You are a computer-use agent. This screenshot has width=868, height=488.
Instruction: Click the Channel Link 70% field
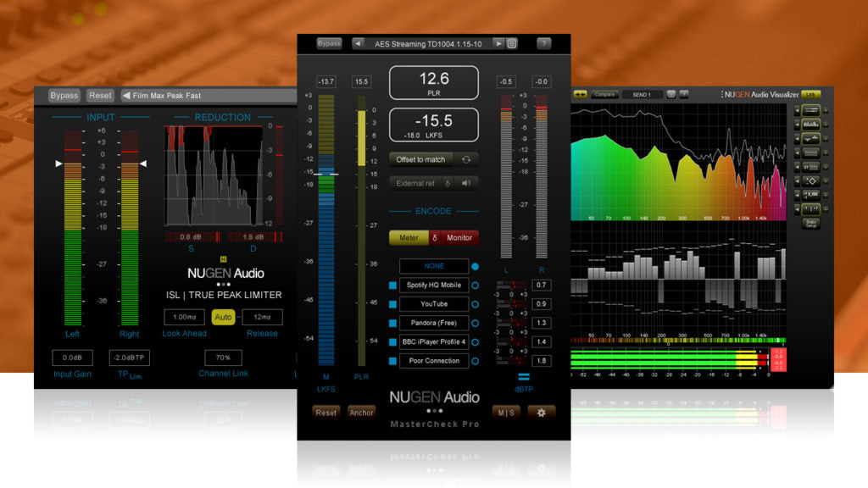[x=223, y=358]
